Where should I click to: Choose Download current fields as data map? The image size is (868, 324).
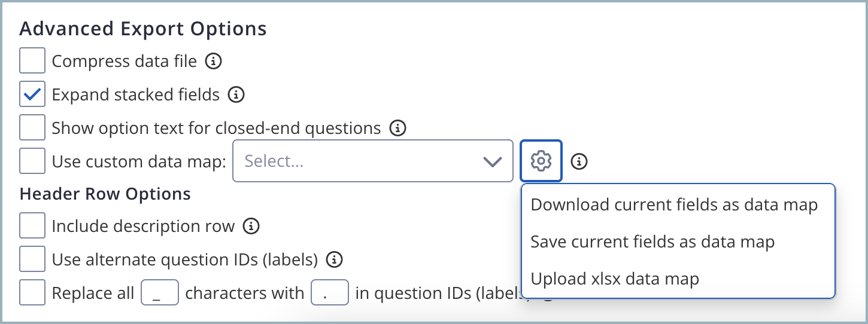tap(674, 205)
